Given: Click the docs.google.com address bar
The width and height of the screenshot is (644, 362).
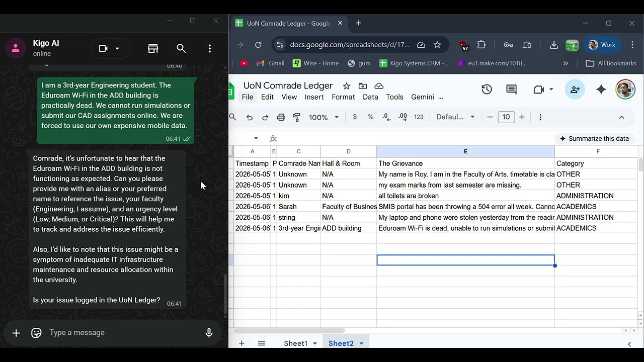Looking at the screenshot, I should (x=349, y=45).
